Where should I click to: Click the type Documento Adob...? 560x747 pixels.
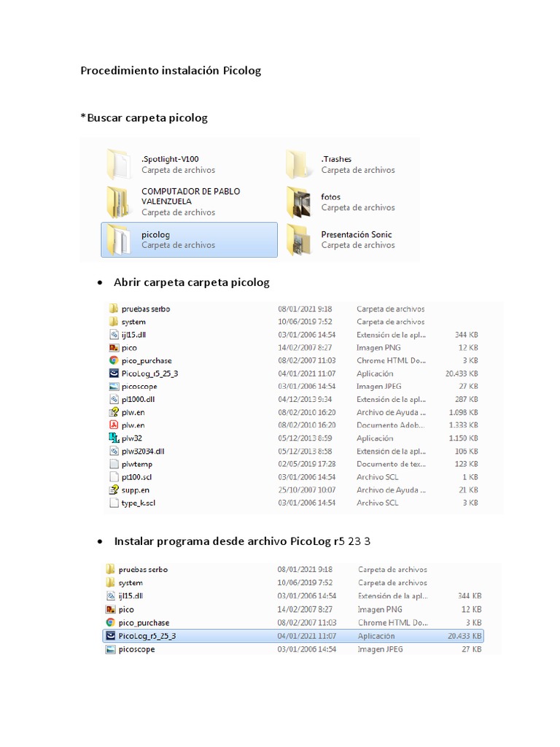pyautogui.click(x=391, y=425)
